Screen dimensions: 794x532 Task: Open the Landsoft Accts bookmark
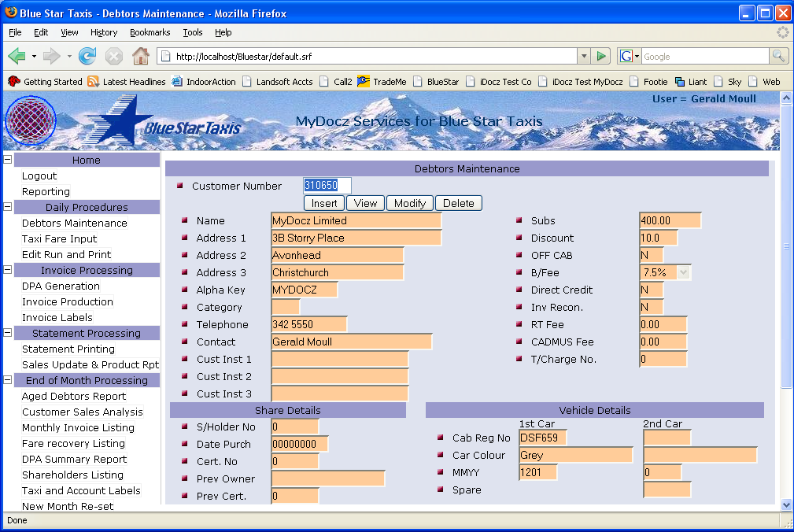pyautogui.click(x=278, y=82)
